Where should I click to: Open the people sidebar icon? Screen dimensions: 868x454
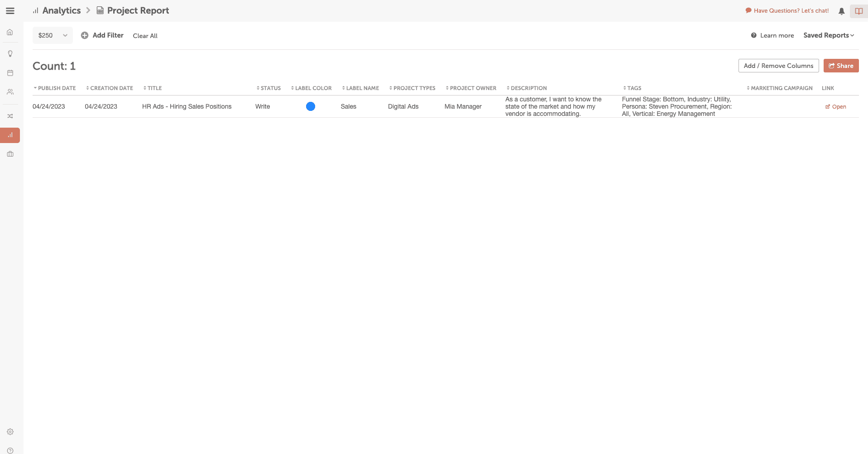click(10, 92)
